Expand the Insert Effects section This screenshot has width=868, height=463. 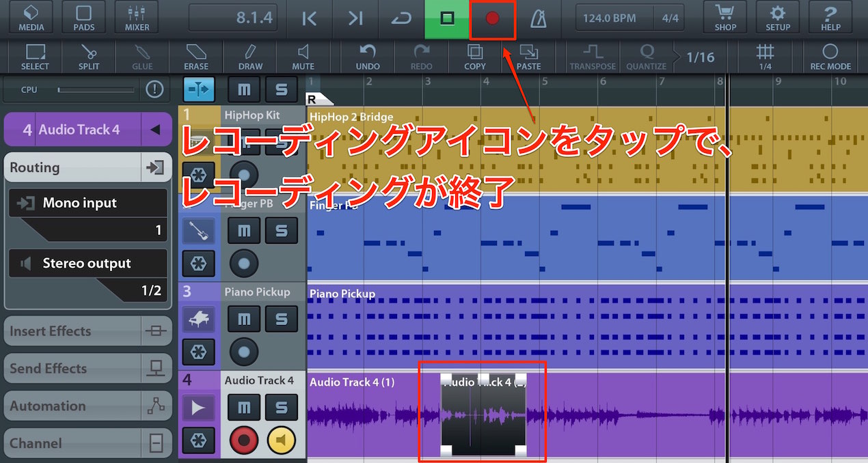point(87,331)
